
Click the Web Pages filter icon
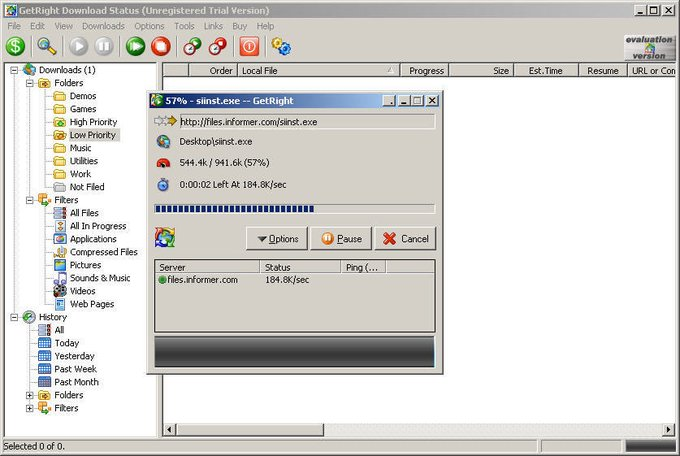coord(60,304)
